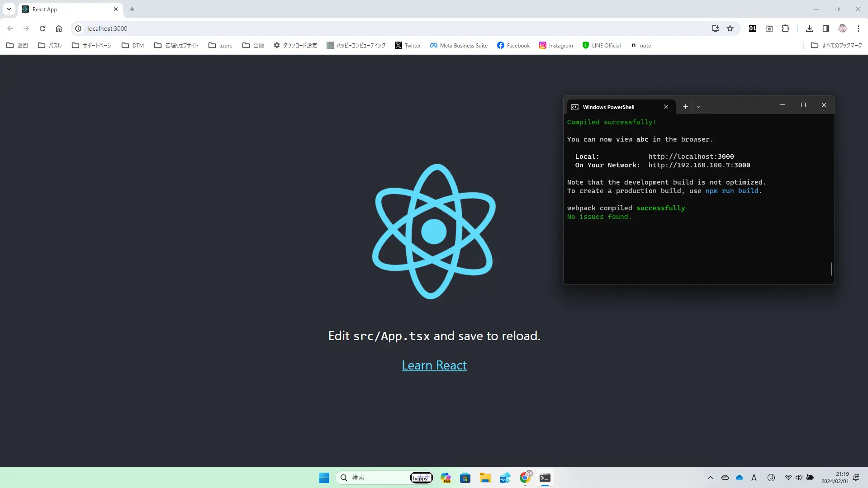
Task: Close the React App tab
Action: [x=116, y=9]
